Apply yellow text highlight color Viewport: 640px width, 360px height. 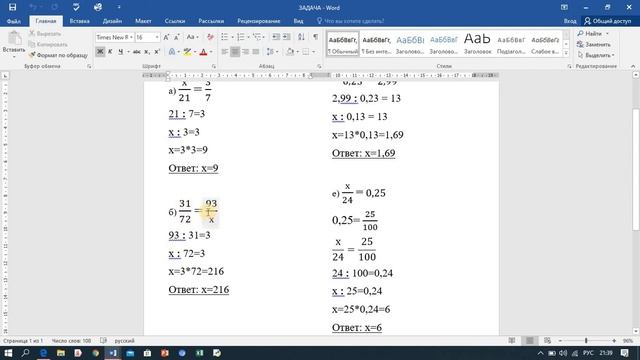(x=187, y=52)
